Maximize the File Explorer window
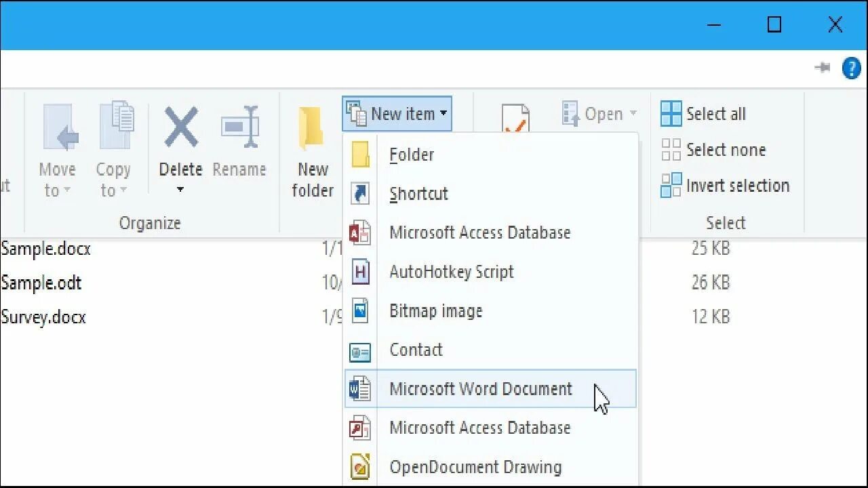Viewport: 868px width, 488px height. [774, 25]
